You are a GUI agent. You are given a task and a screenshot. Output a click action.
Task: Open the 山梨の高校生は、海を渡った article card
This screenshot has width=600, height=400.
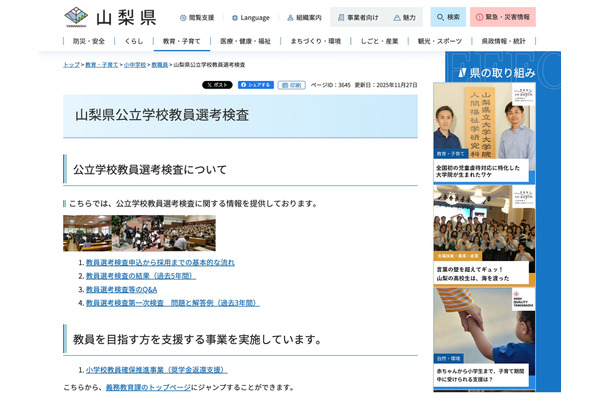pos(484,235)
